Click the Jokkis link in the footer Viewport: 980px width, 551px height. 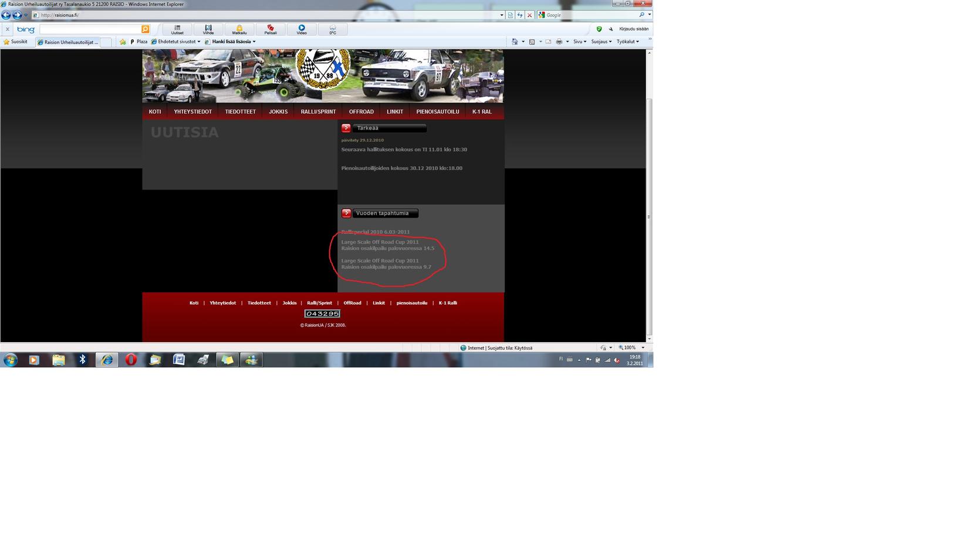tap(289, 303)
